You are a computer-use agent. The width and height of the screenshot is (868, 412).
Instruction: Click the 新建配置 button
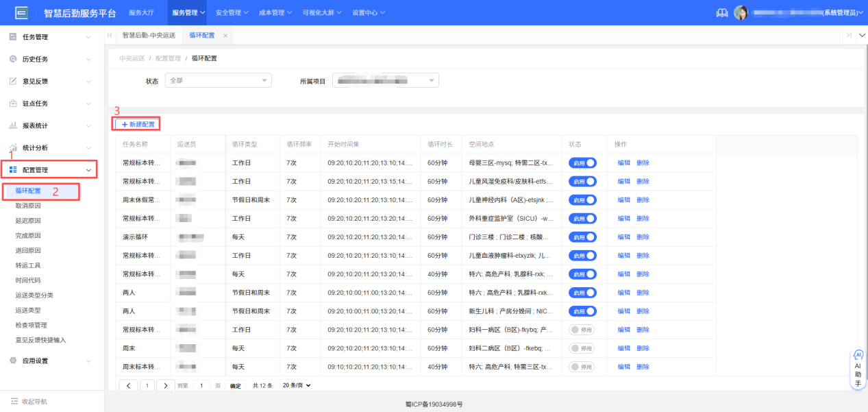(137, 124)
